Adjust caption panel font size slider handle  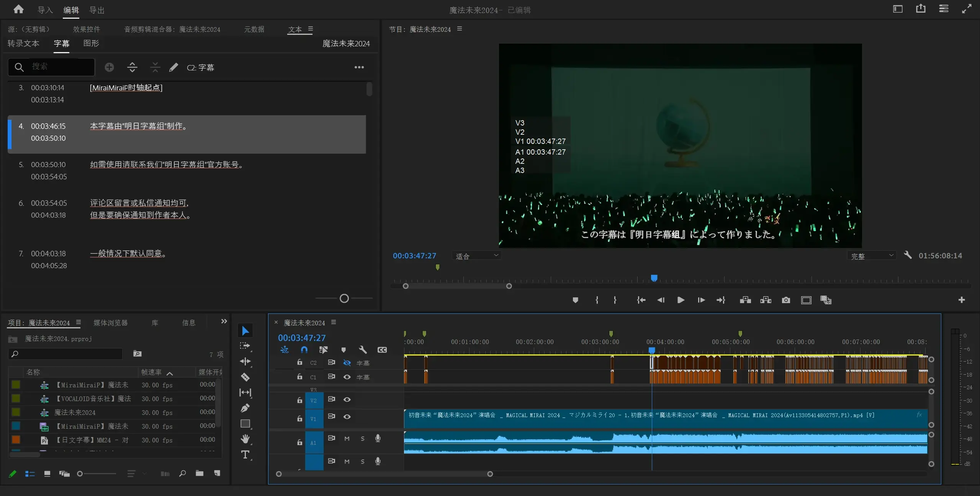pos(344,298)
